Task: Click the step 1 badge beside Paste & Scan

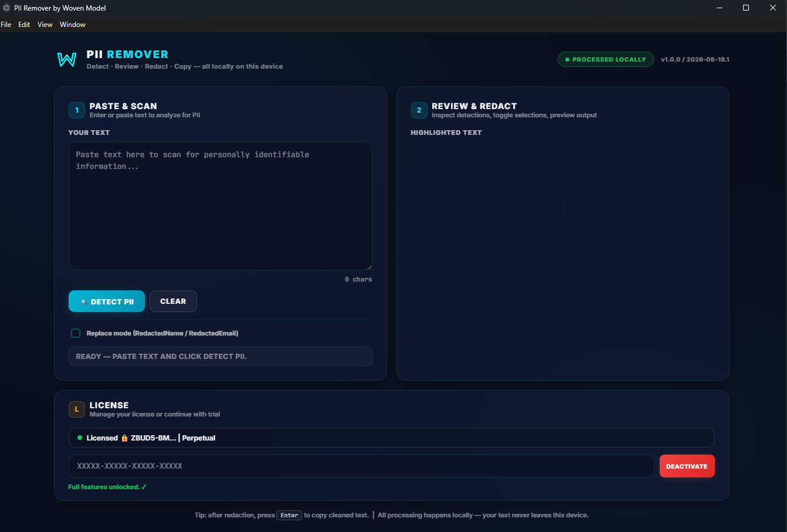Action: [77, 110]
